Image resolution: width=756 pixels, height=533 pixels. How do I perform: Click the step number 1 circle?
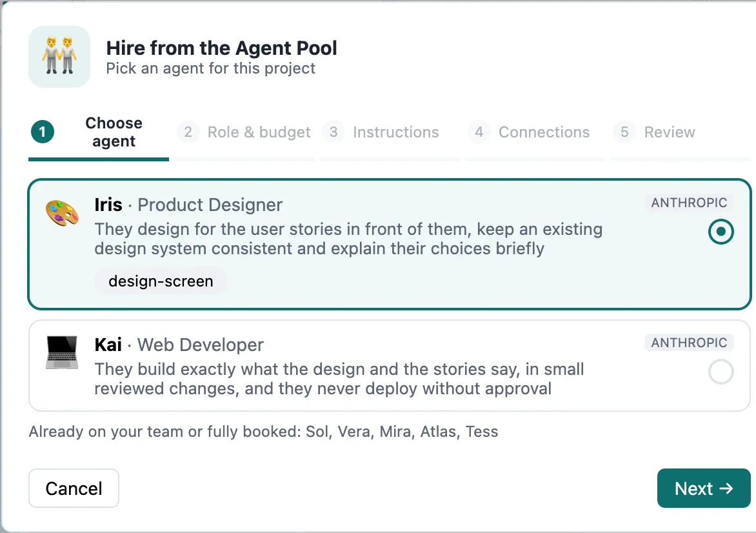pos(43,132)
